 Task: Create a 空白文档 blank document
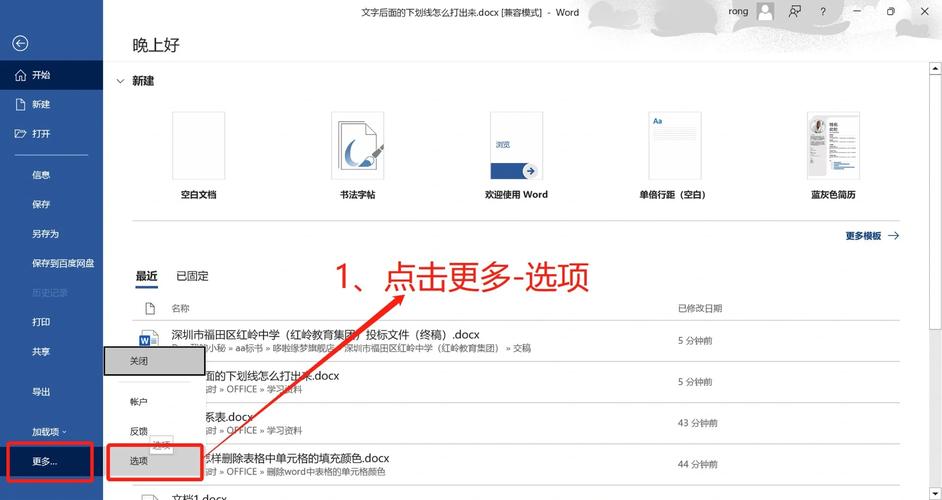(x=199, y=155)
